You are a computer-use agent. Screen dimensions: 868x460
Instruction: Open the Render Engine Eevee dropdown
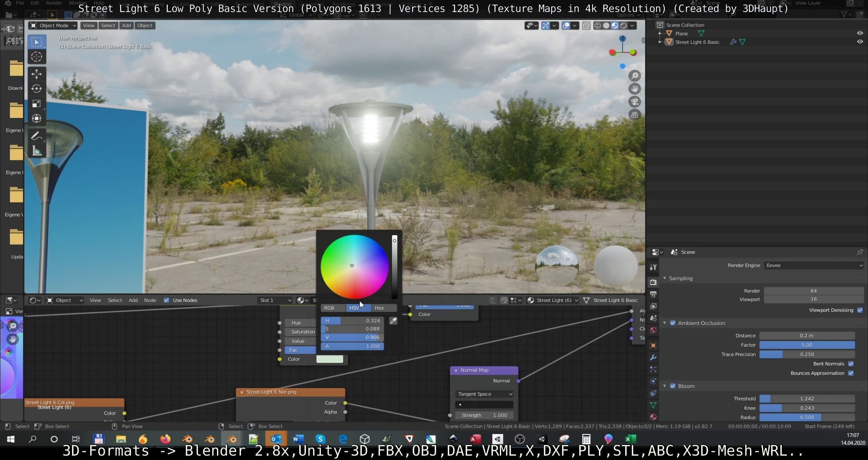[813, 266]
